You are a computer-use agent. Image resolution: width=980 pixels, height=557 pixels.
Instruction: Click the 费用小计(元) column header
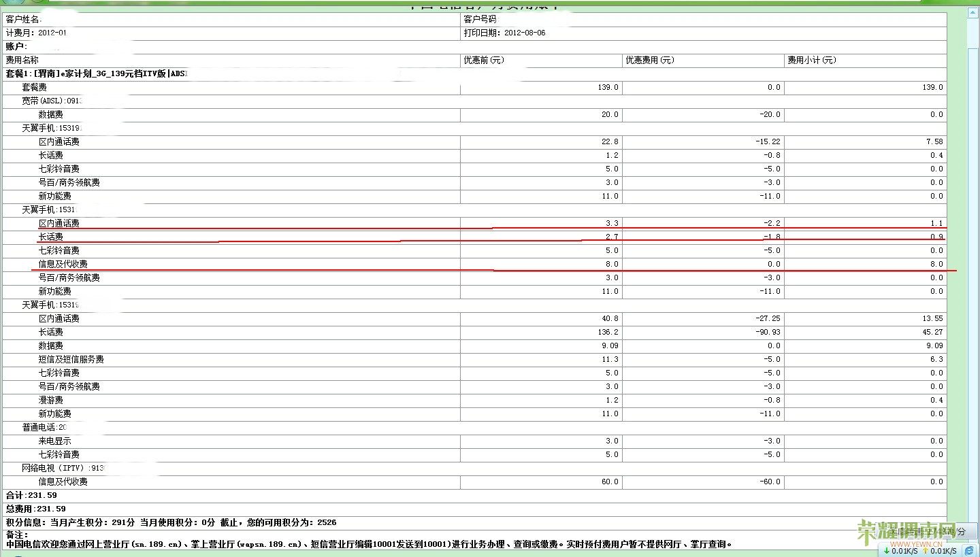(812, 60)
